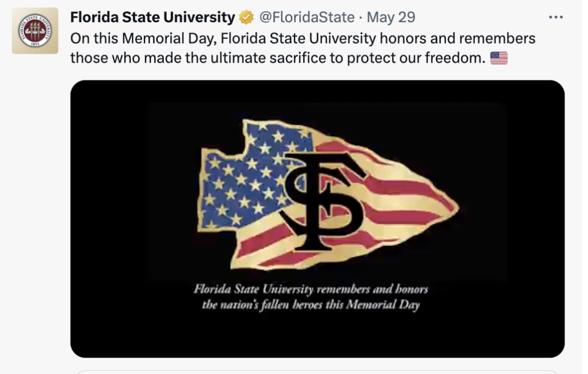
Task: Click the gold verified badge
Action: tap(246, 17)
